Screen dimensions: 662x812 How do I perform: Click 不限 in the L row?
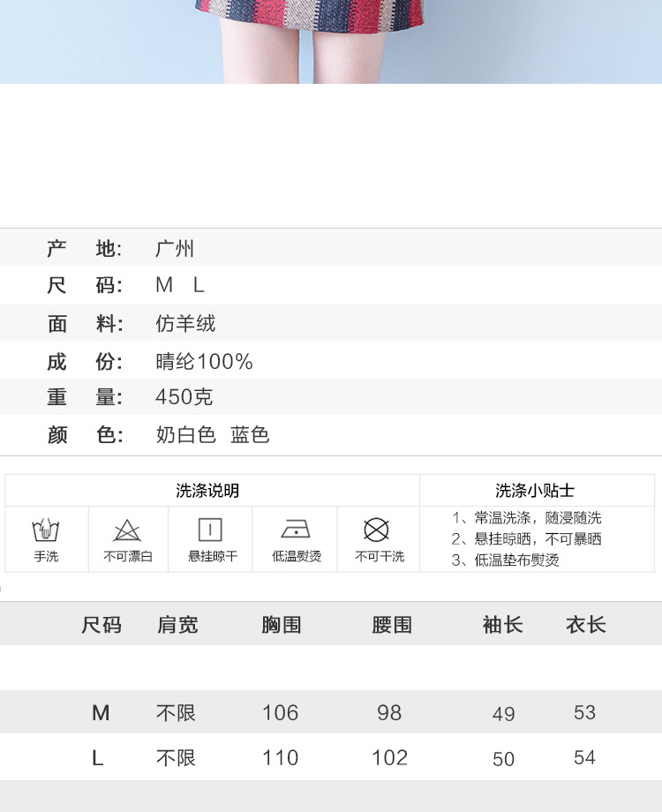176,758
